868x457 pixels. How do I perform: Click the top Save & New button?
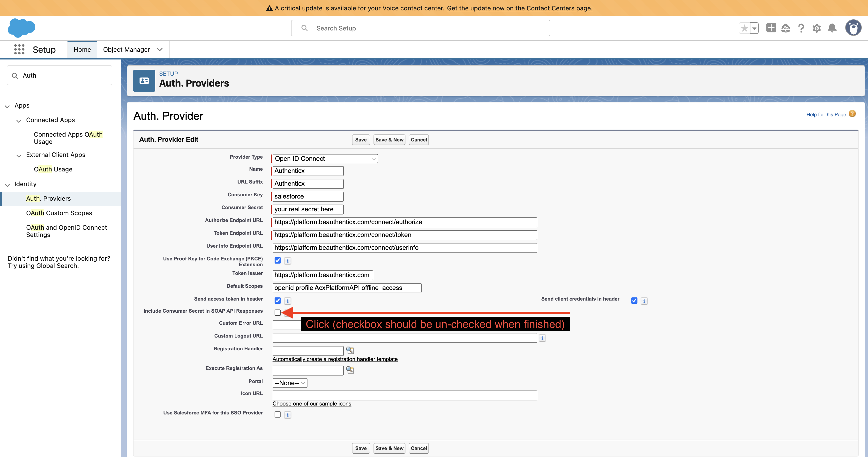click(389, 140)
